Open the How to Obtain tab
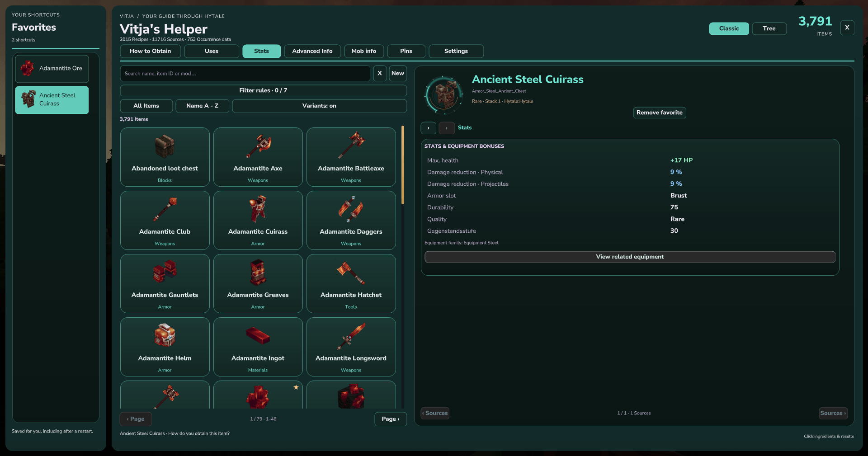868x456 pixels. tap(150, 51)
